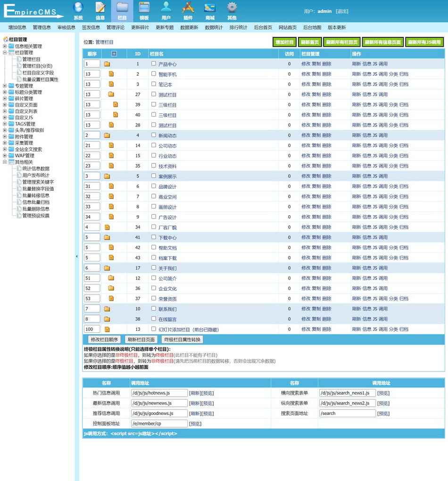
Task: Open the 模板 window icon
Action: (x=144, y=8)
